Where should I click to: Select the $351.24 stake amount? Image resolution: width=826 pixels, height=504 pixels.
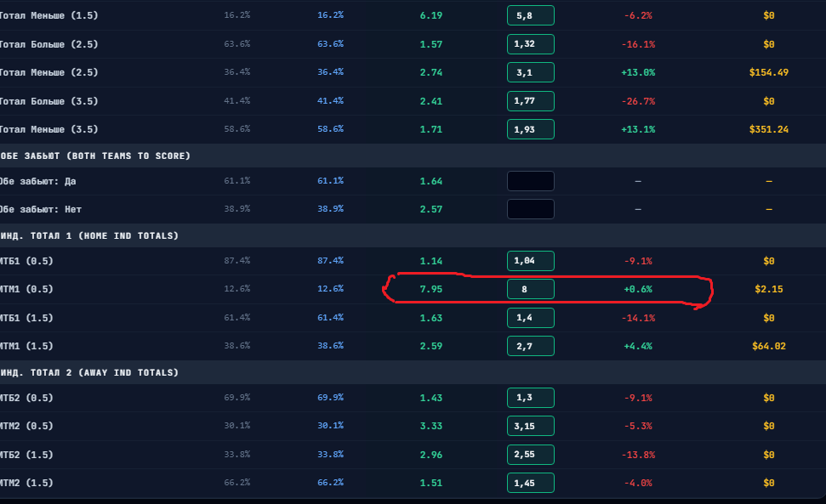[x=769, y=129]
